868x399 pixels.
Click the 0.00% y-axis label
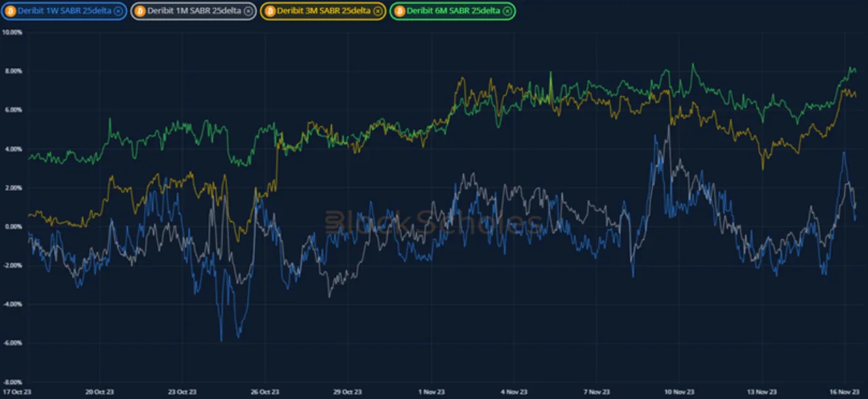[x=13, y=226]
